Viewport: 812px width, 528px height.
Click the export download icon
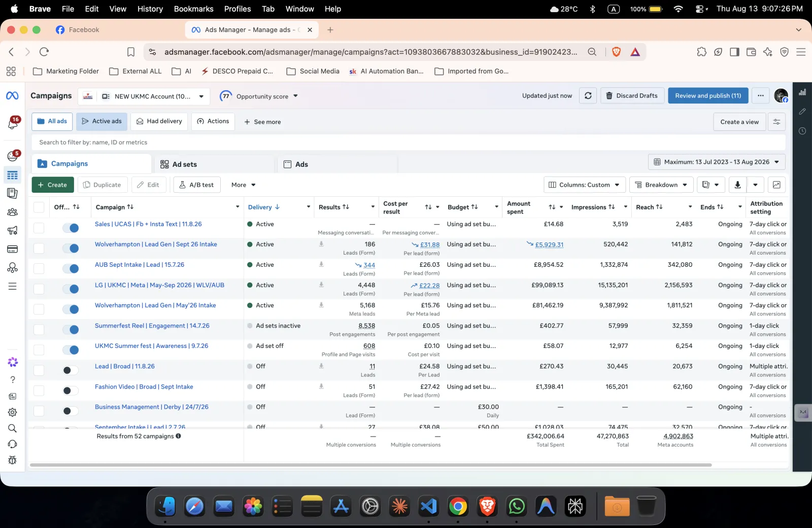click(x=737, y=185)
